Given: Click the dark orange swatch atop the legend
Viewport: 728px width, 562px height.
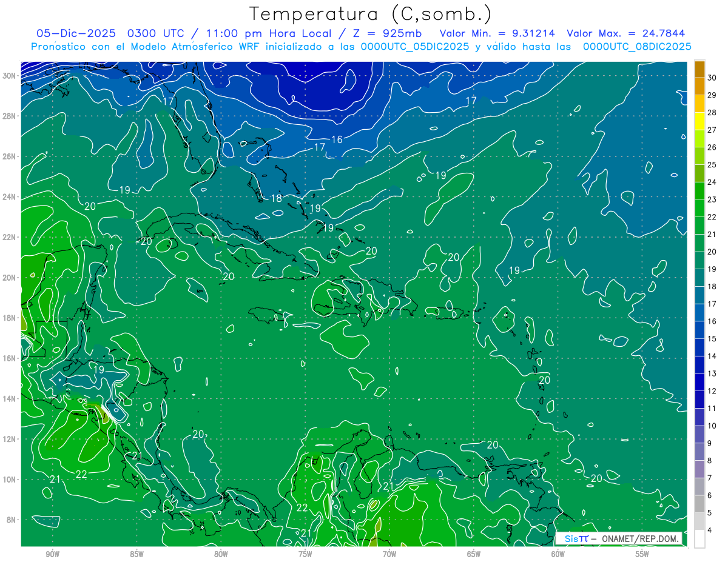Looking at the screenshot, I should (x=699, y=69).
